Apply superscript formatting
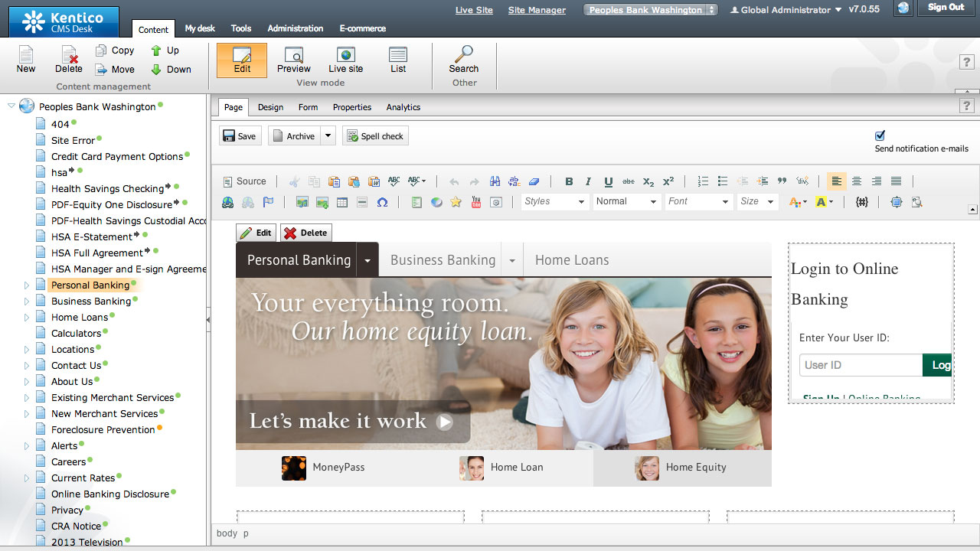980x551 pixels. tap(668, 181)
